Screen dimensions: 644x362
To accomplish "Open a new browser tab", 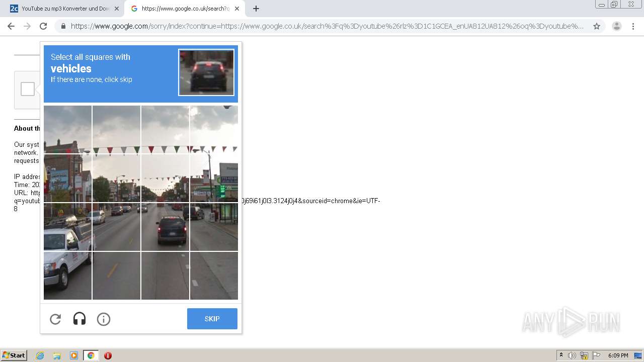I will coord(256,9).
